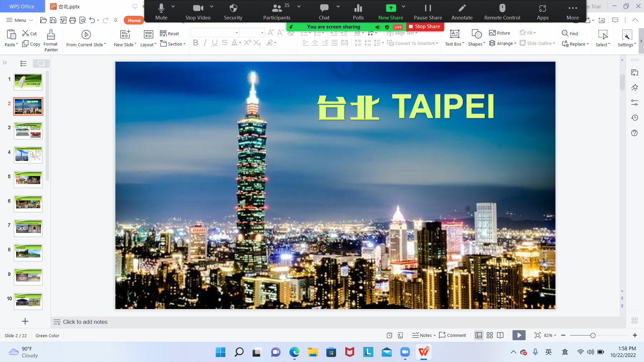Insert a Text Box
Image resolution: width=644 pixels, height=362 pixels.
point(453,38)
